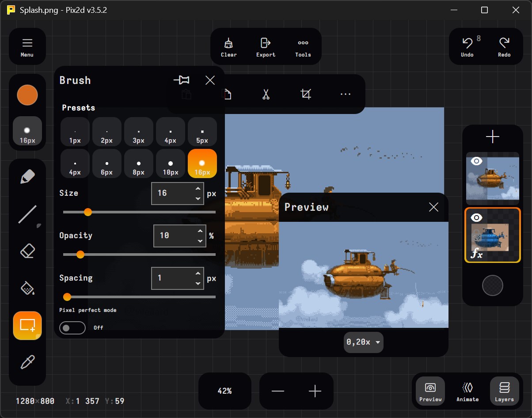The height and width of the screenshot is (418, 532).
Task: Select the Eraser tool
Action: click(27, 251)
